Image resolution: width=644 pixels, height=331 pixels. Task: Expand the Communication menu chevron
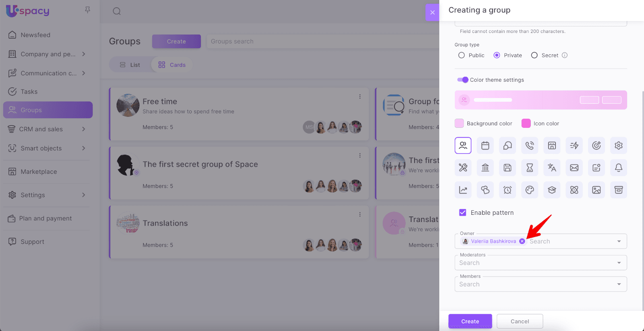click(84, 73)
